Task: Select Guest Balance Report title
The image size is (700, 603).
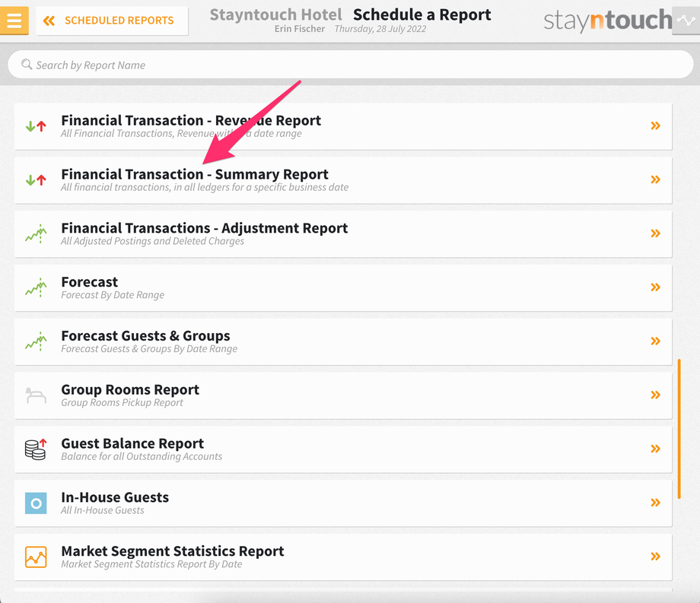Action: coord(132,444)
